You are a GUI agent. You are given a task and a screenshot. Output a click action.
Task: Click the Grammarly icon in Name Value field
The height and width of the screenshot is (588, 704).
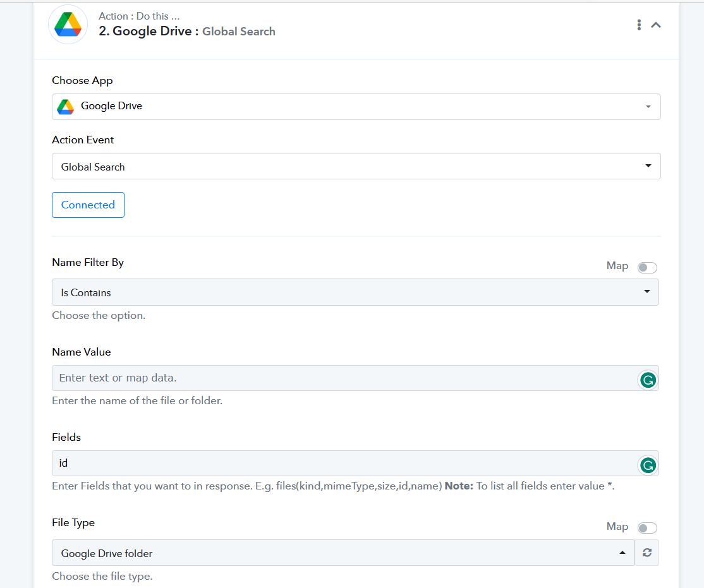[648, 380]
